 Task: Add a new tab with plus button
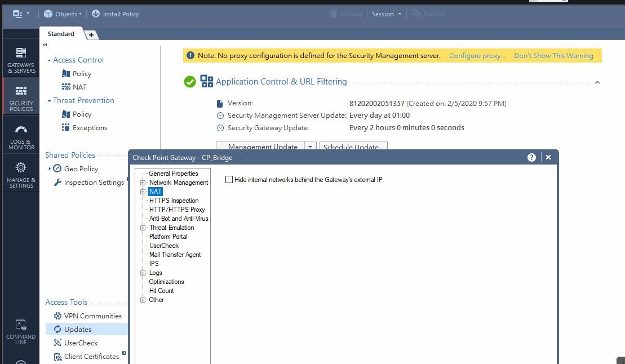coord(91,35)
